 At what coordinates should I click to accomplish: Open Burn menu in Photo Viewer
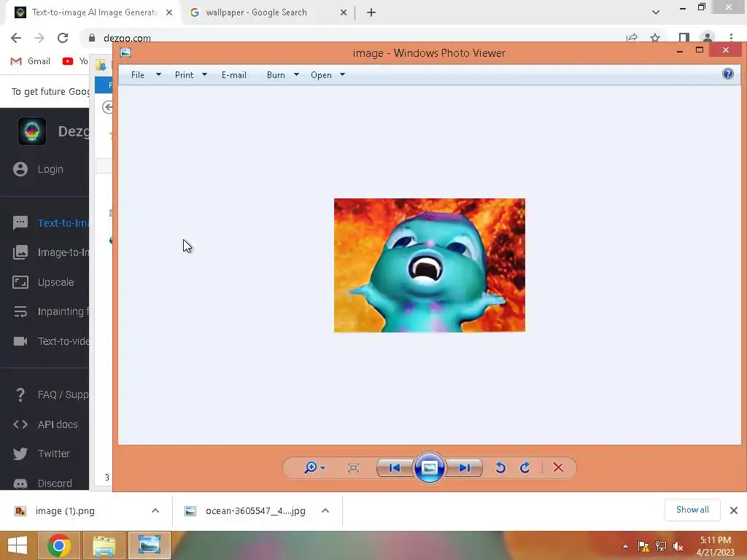276,75
